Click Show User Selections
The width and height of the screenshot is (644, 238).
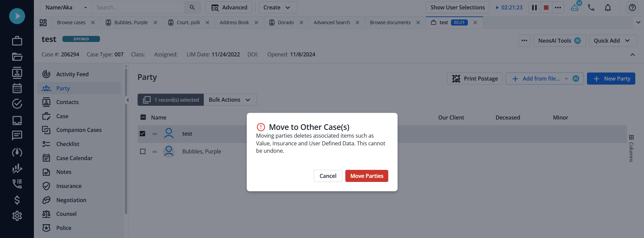[458, 7]
